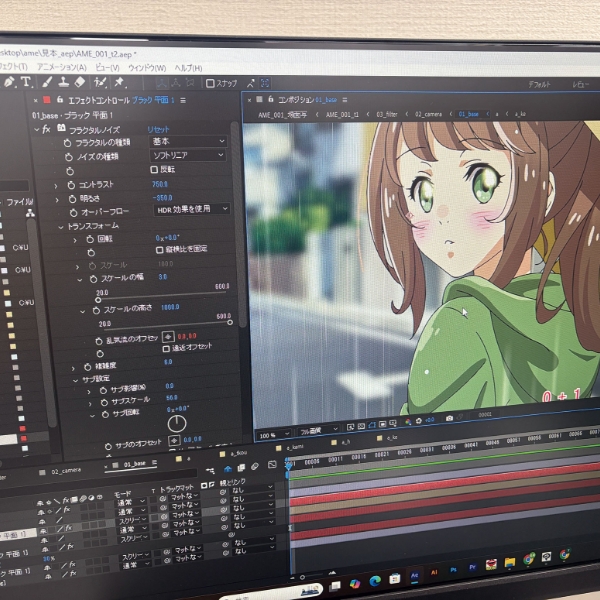Click the 03_filter breadcrumb in the composition navigator
The image size is (600, 600).
click(x=386, y=114)
